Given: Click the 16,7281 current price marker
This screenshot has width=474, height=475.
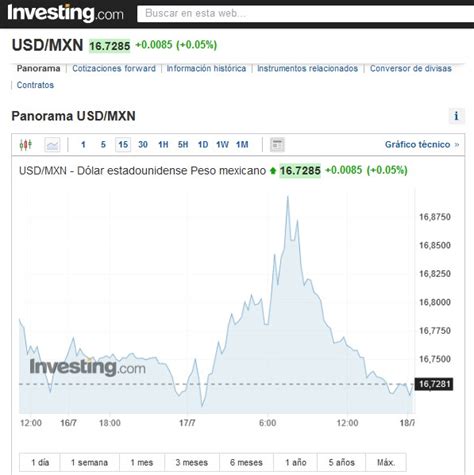Looking at the screenshot, I should (434, 384).
